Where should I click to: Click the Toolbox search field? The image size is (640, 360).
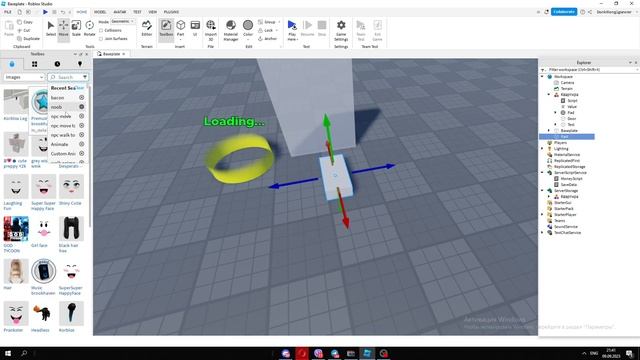pyautogui.click(x=68, y=77)
